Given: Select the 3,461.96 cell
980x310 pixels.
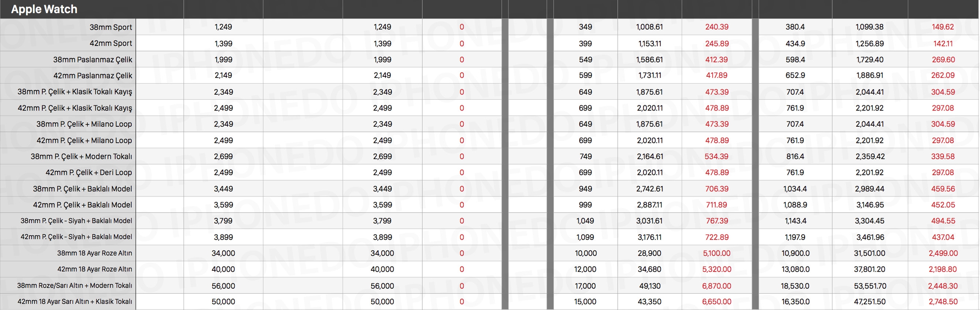Looking at the screenshot, I should pos(870,237).
